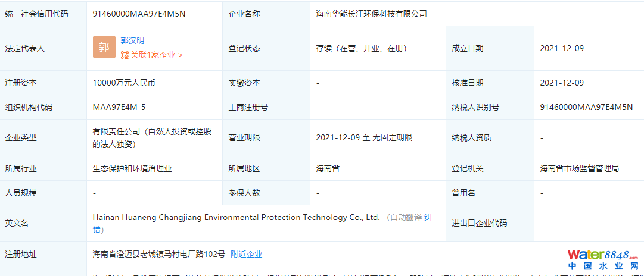
Task: Click the taxpayer ID number value
Action: 586,108
